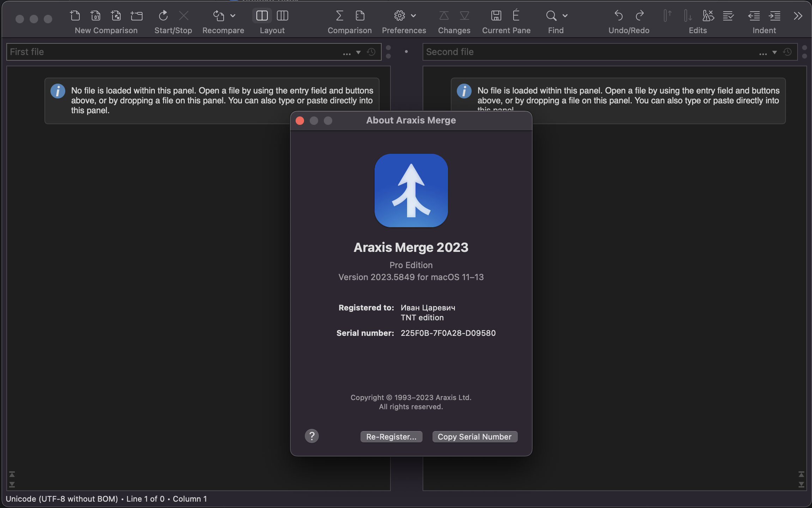Click the Re-Register... button

(x=391, y=437)
